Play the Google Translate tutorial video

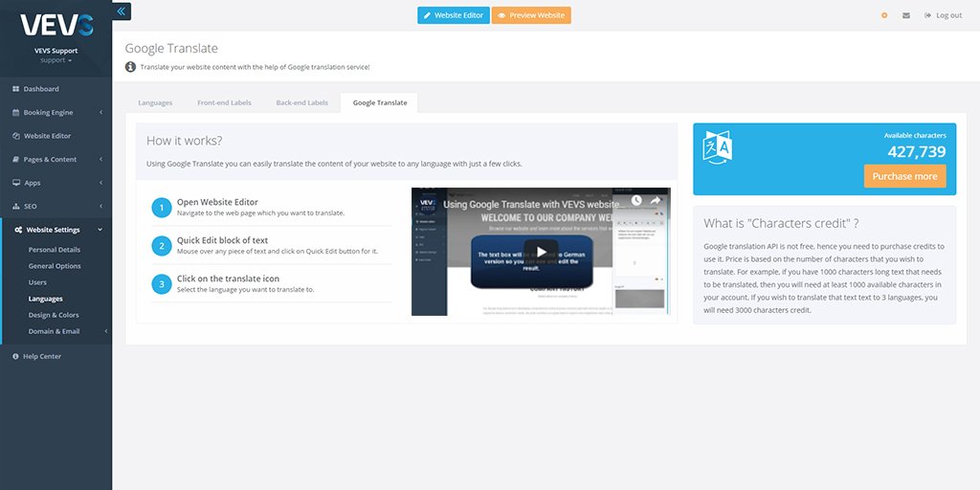(541, 252)
